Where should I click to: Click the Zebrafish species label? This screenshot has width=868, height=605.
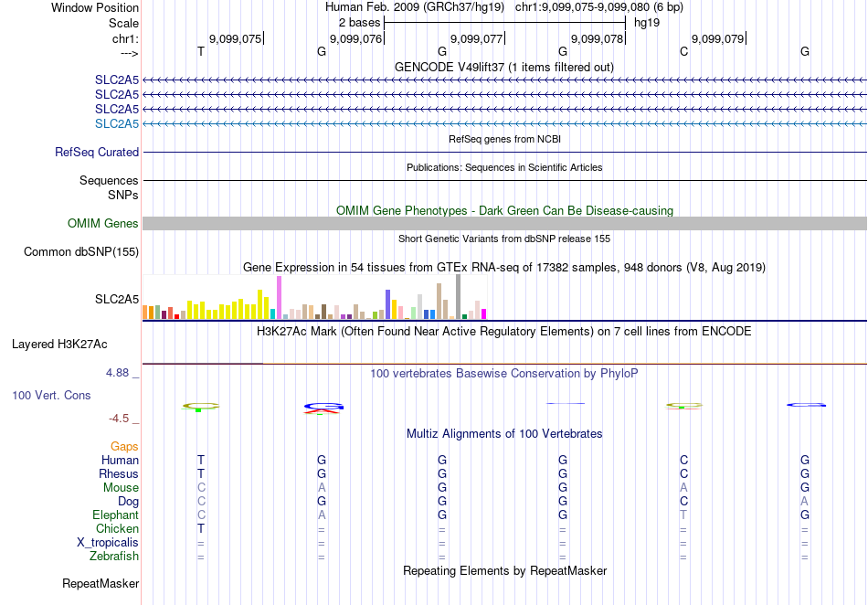114,556
